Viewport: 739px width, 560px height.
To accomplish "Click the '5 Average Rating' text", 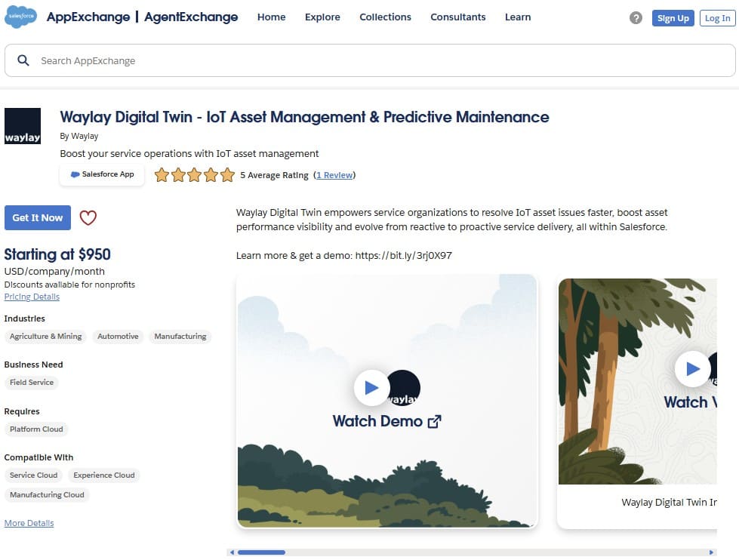I will click(274, 175).
